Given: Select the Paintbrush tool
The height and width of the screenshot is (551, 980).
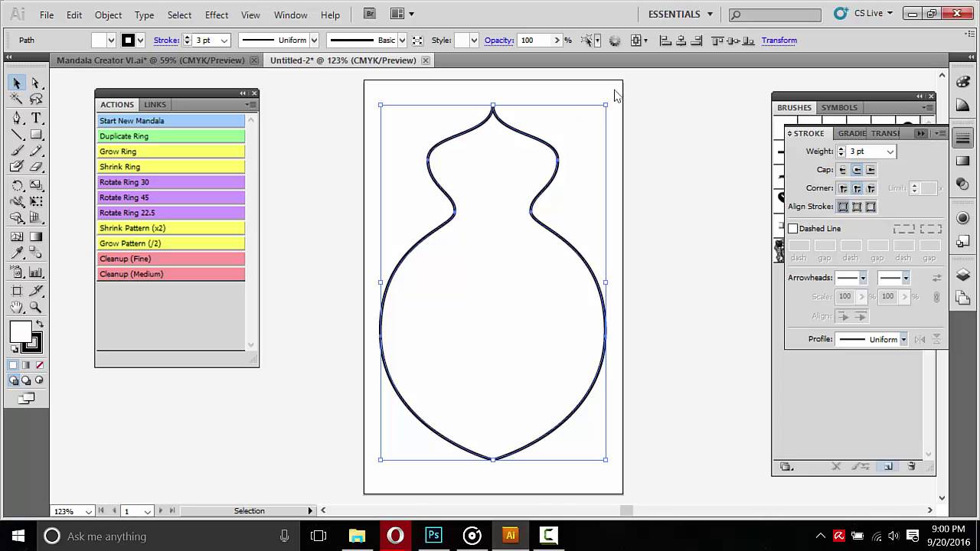Looking at the screenshot, I should pyautogui.click(x=17, y=151).
